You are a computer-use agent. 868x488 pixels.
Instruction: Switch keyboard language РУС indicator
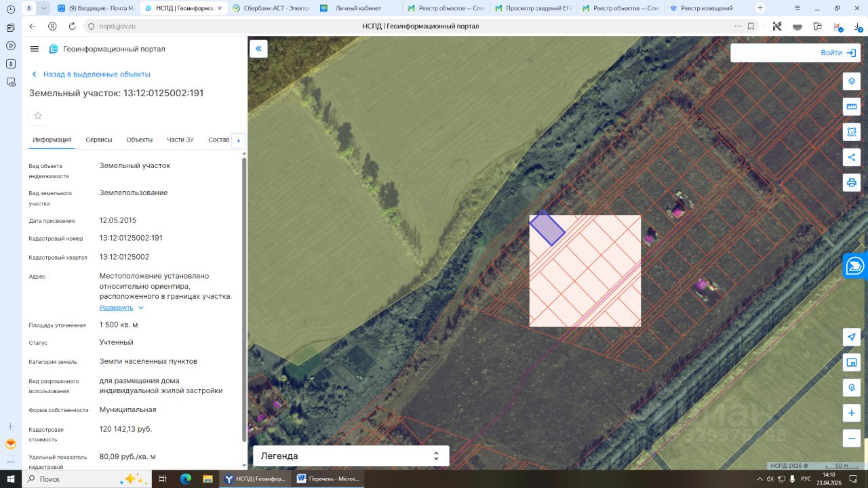(806, 479)
